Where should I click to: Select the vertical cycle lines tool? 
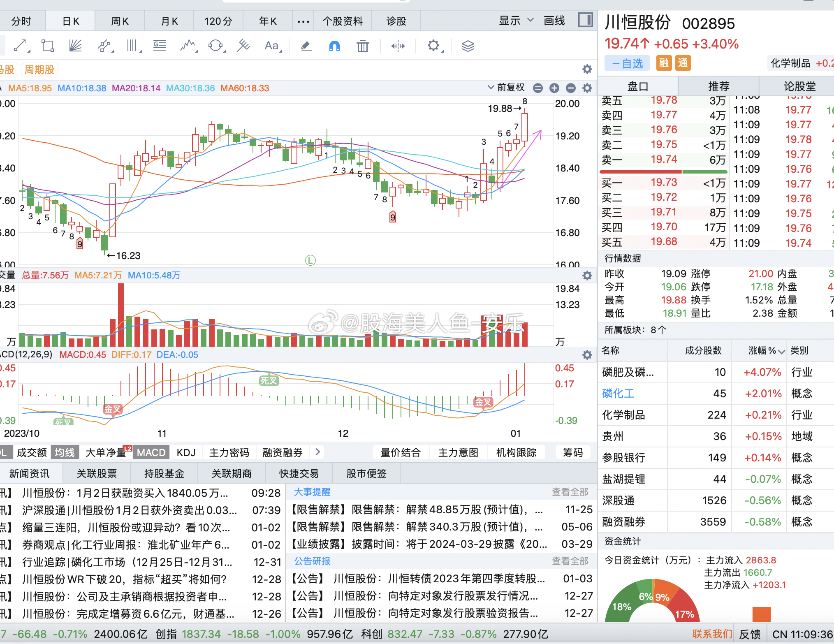click(x=133, y=46)
